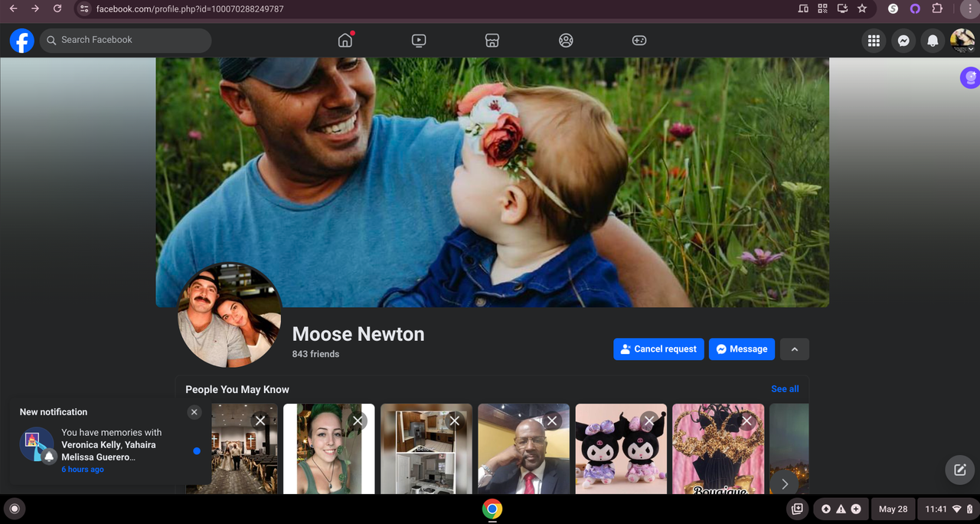The image size is (980, 524).
Task: Click the send to your devices icon
Action: tap(803, 9)
